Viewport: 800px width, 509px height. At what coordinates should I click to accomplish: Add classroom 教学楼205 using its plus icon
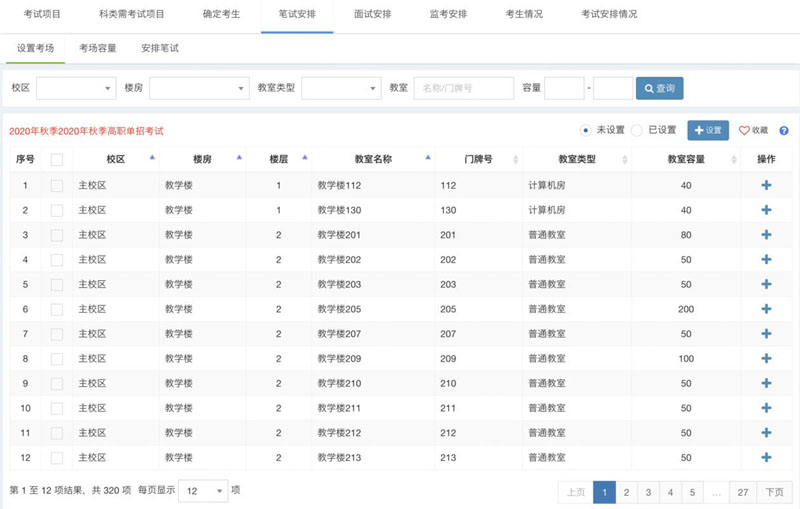[766, 309]
